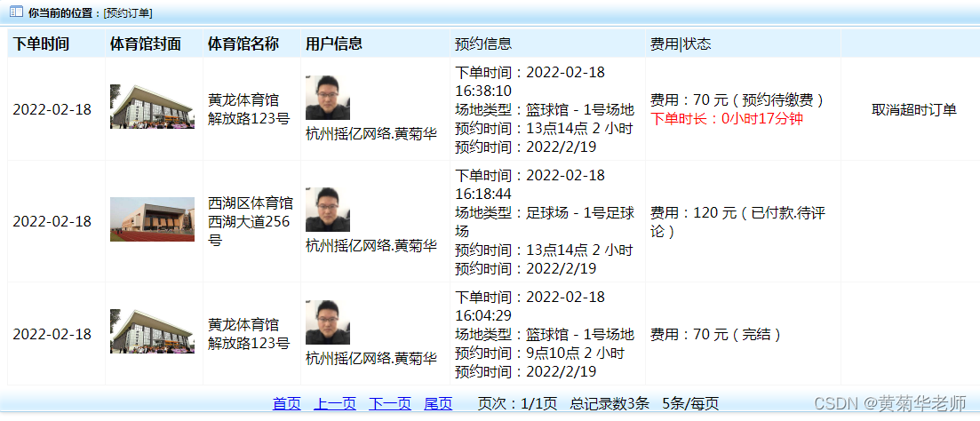This screenshot has height=421, width=980.
Task: Click the [预约订单] breadcrumb text
Action: 128,12
